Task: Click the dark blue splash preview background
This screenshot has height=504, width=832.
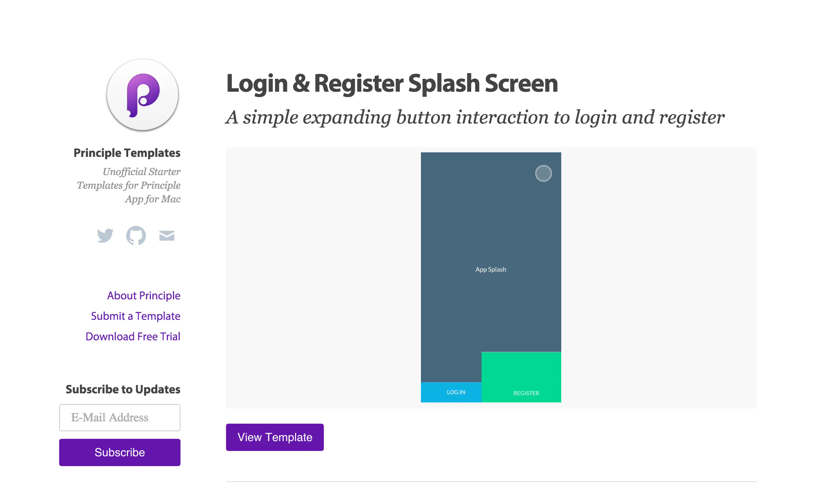Action: (491, 227)
